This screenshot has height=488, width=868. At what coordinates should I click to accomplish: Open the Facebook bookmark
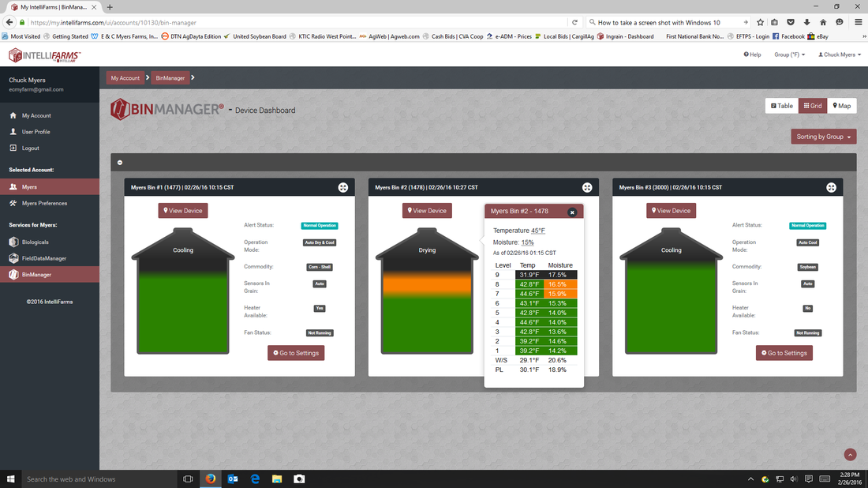pyautogui.click(x=788, y=36)
